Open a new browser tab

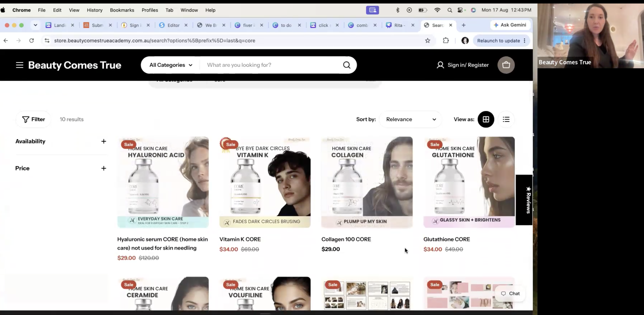pos(464,25)
